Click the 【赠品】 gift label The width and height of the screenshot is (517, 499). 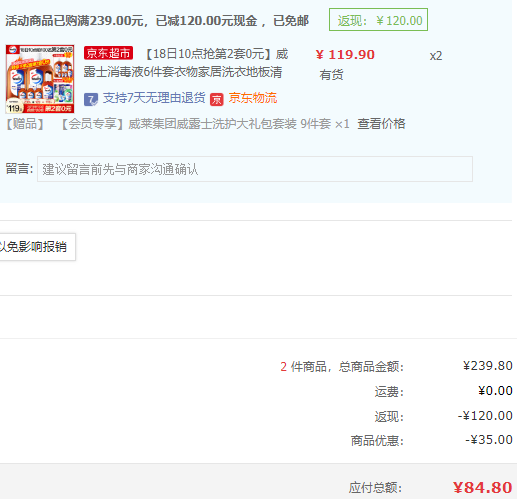click(x=25, y=124)
